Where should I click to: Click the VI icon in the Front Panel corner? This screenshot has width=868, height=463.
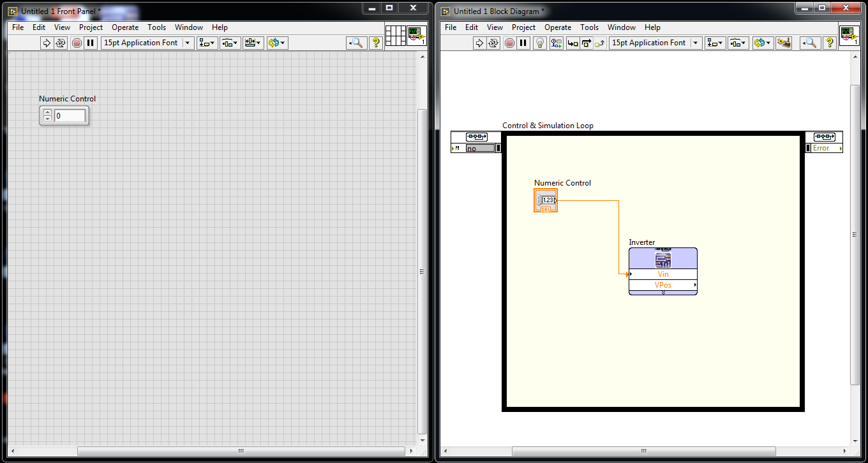[x=416, y=35]
